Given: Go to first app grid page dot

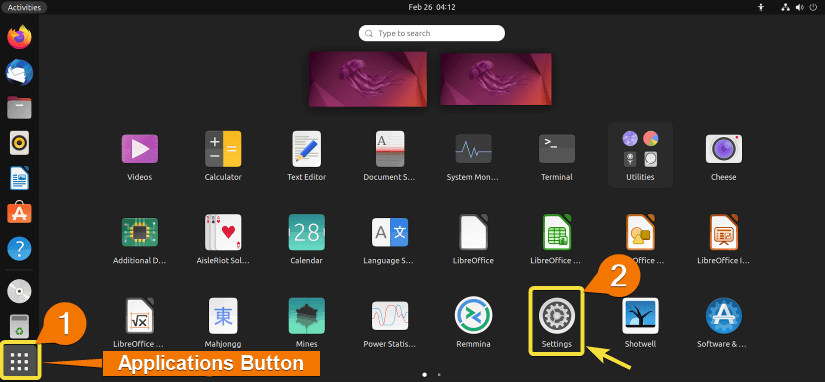Looking at the screenshot, I should 425,375.
